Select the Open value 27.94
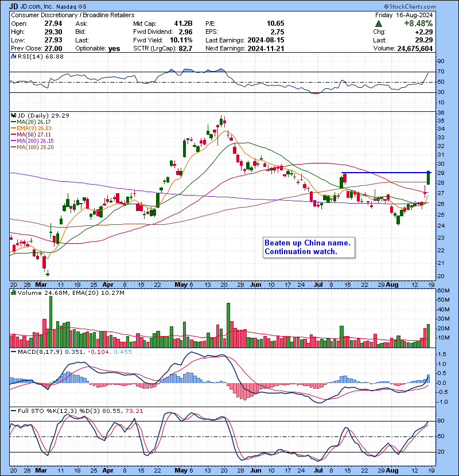The width and height of the screenshot is (459, 476). point(53,24)
